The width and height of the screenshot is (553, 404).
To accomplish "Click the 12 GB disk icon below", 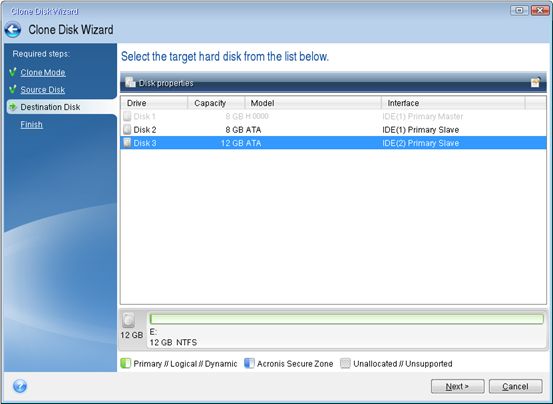I will [129, 320].
